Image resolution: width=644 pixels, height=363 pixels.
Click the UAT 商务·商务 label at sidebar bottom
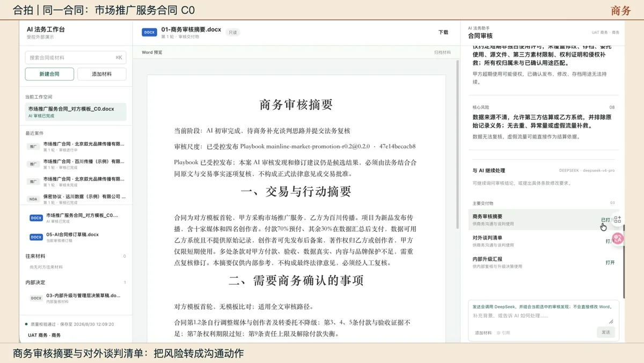(x=44, y=335)
